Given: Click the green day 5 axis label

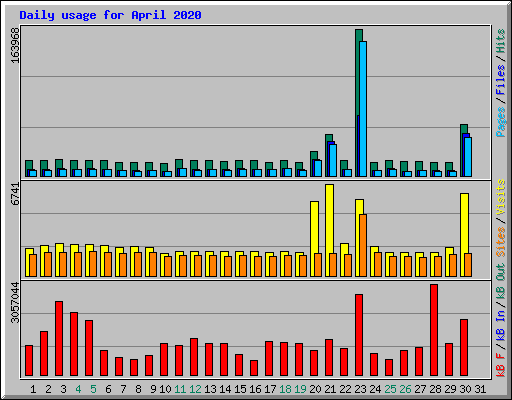Looking at the screenshot, I should point(93,389).
